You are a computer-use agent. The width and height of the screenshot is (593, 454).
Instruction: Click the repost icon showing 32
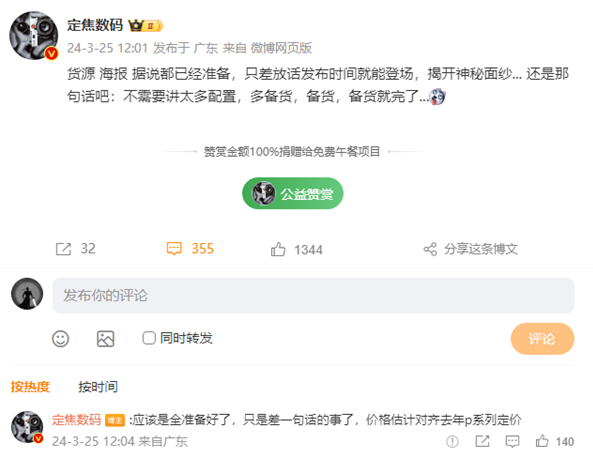63,249
